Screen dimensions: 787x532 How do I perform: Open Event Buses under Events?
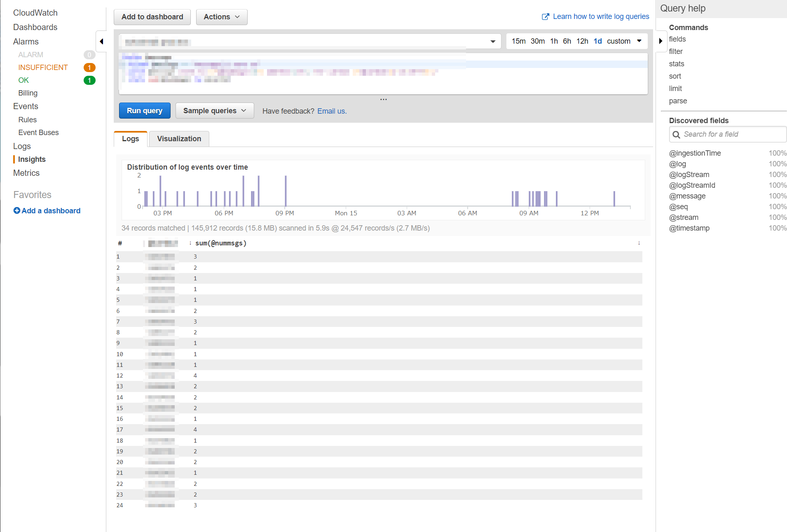(x=39, y=133)
